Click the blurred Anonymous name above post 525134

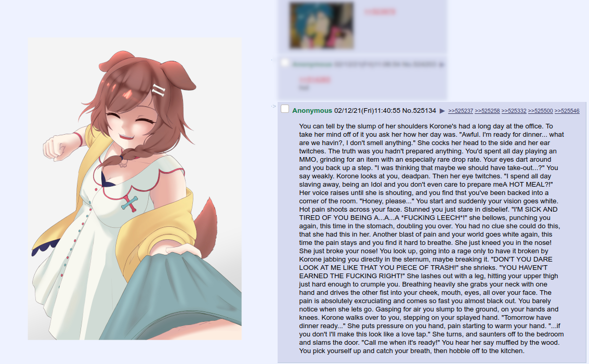(312, 64)
